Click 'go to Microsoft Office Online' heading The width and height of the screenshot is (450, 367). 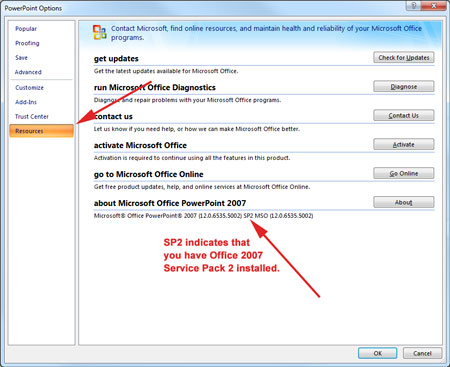[149, 174]
